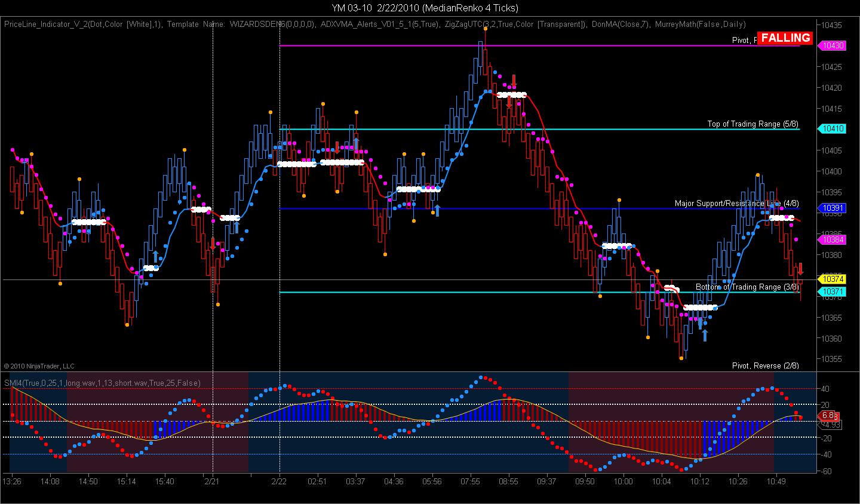This screenshot has height=504, width=860.
Task: Click the 10420 price axis value
Action: [x=831, y=88]
